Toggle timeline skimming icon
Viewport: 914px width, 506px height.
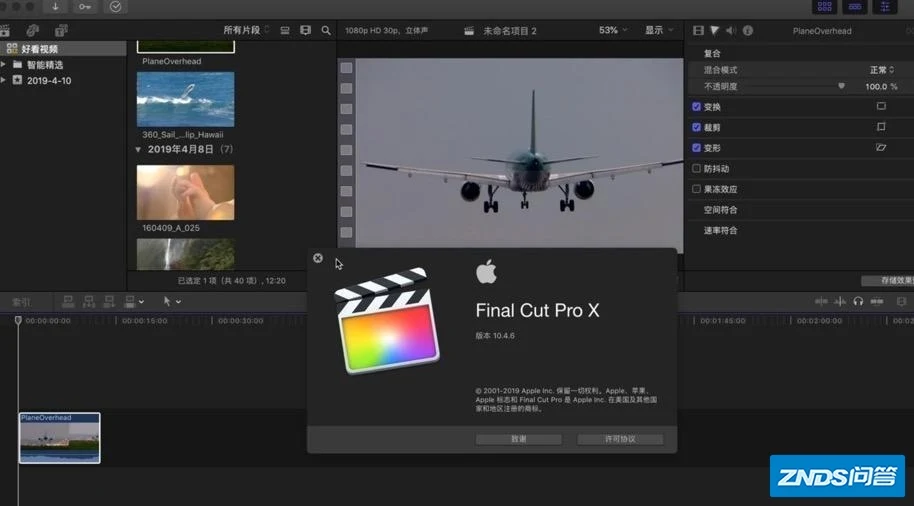[x=821, y=301]
